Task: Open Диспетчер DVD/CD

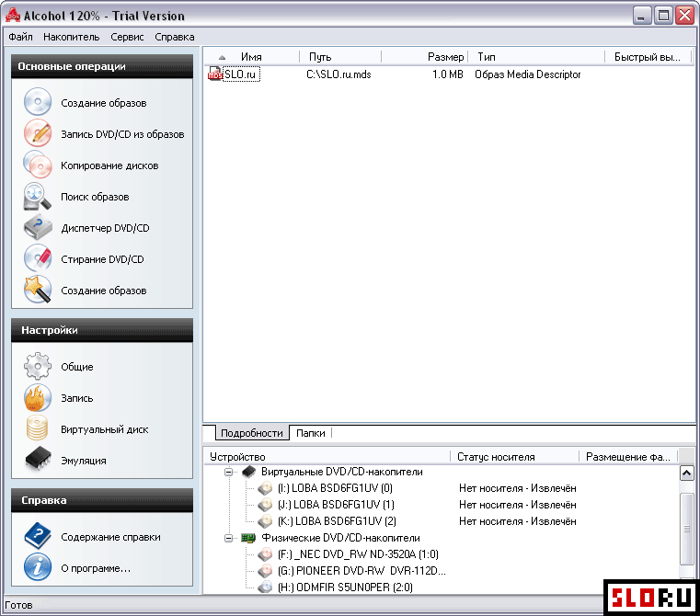Action: pyautogui.click(x=106, y=228)
